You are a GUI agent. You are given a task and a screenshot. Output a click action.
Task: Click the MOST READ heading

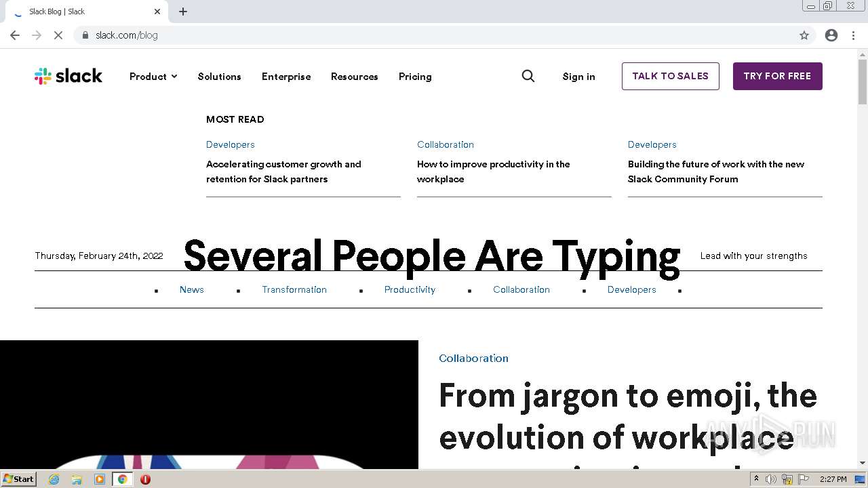[x=235, y=119]
